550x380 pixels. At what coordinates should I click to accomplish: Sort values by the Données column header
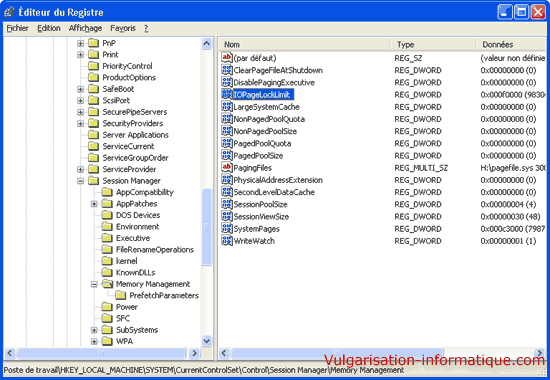point(511,45)
